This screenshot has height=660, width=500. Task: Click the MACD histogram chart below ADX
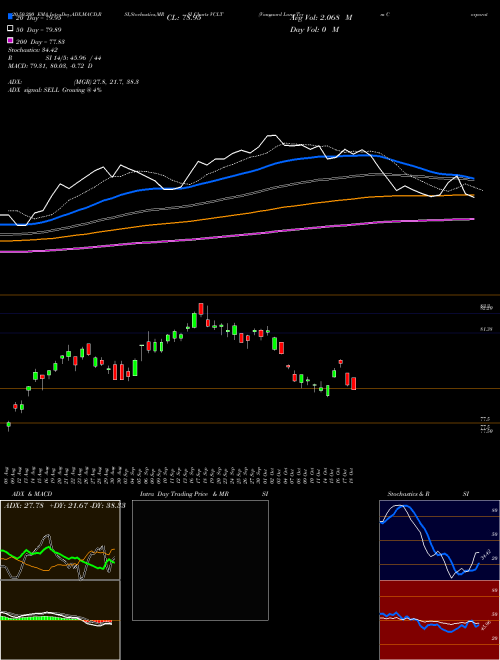click(60, 620)
